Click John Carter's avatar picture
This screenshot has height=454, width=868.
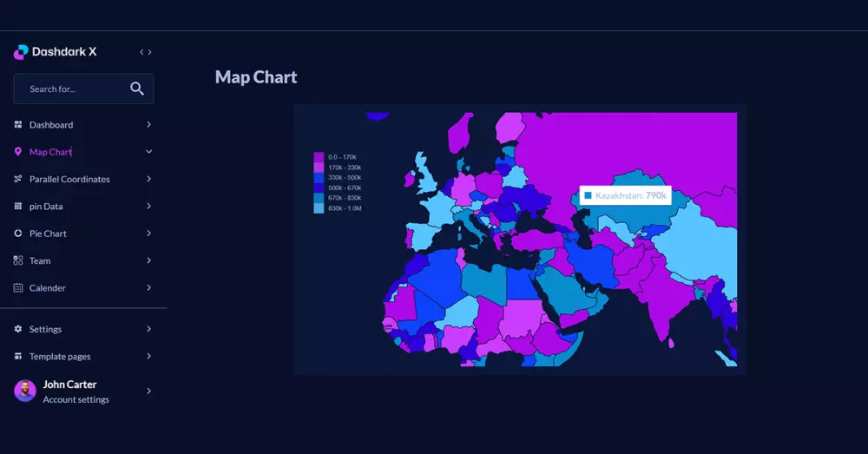point(25,391)
